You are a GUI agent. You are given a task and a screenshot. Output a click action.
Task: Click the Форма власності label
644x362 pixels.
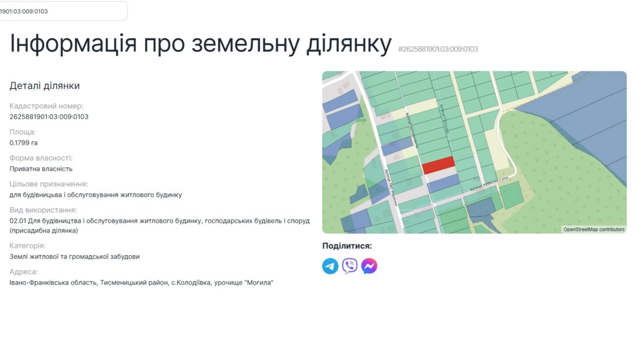[41, 158]
